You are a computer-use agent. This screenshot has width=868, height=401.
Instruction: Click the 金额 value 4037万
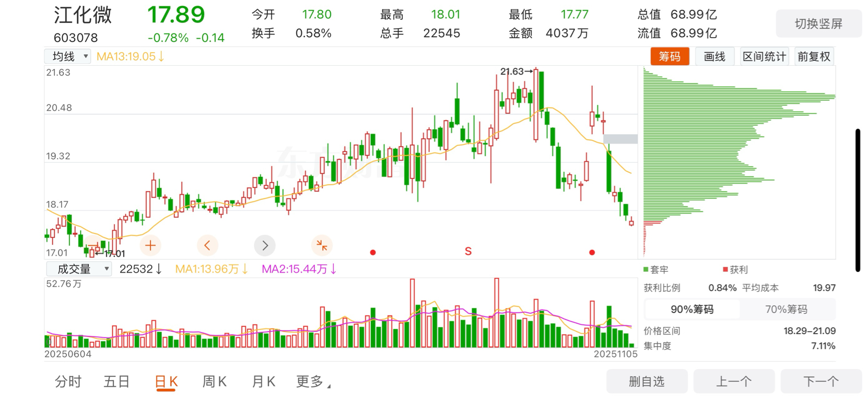(567, 33)
